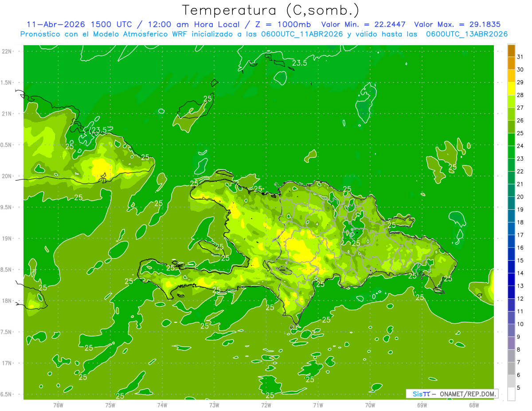Click the 72W longitude axis label

click(x=266, y=405)
